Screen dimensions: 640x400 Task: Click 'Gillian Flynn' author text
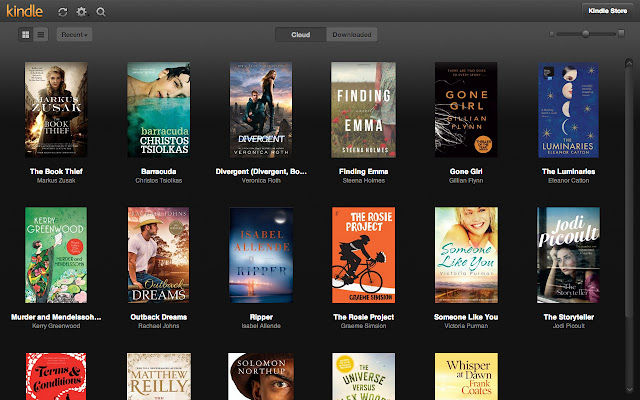click(466, 180)
